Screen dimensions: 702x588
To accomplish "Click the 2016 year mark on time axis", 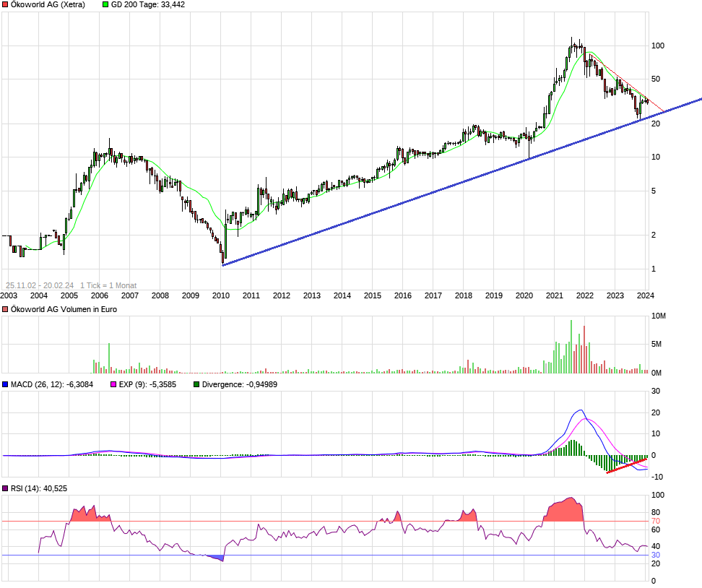I will pos(402,295).
